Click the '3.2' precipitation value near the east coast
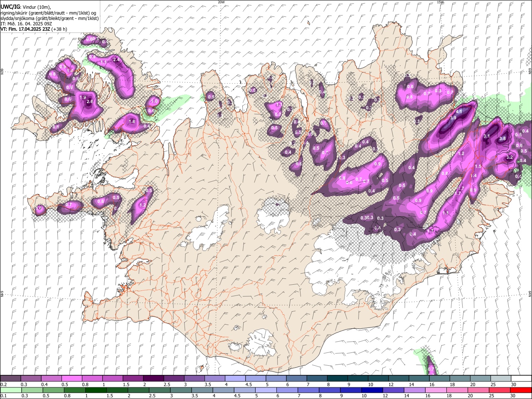Screen dimensions: 532x399 pyautogui.click(x=510, y=158)
